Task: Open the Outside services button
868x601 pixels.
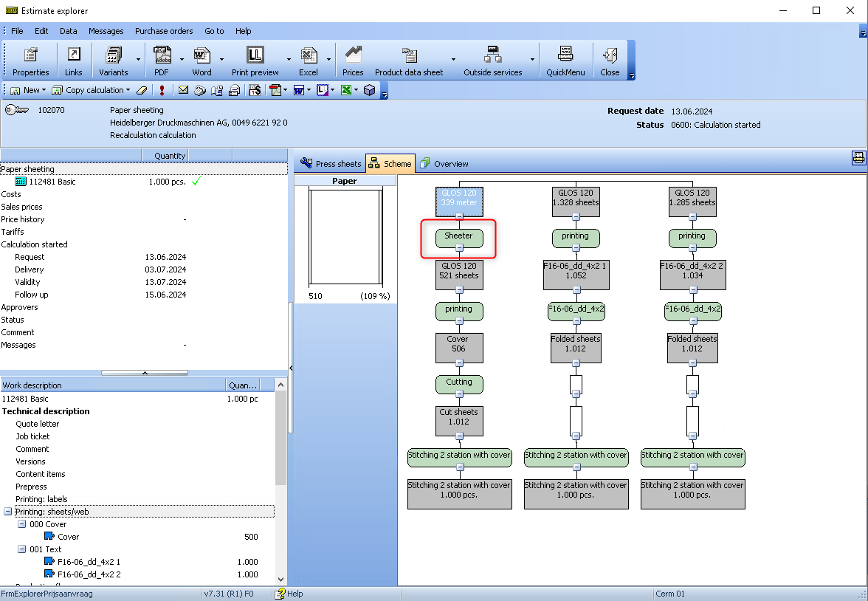Action: click(493, 61)
